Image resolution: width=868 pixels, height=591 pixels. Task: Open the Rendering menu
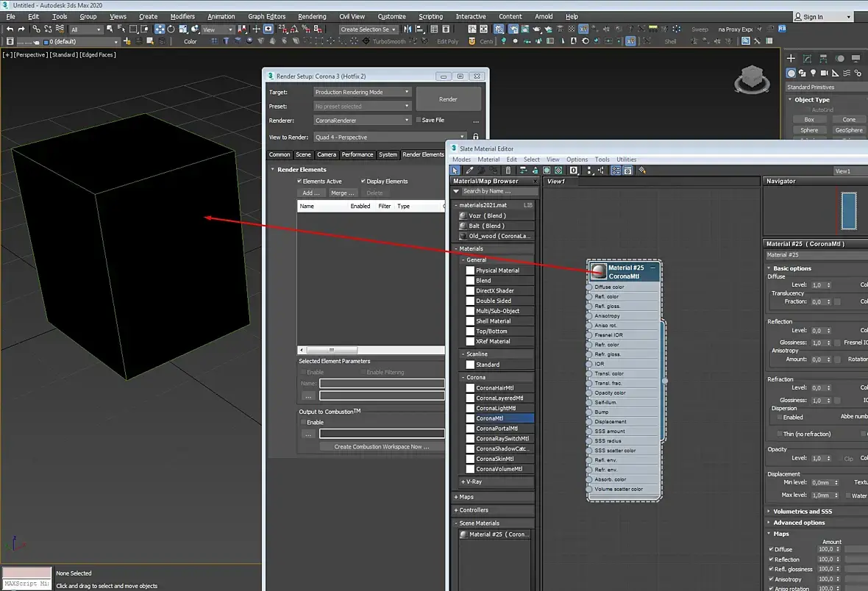coord(312,16)
